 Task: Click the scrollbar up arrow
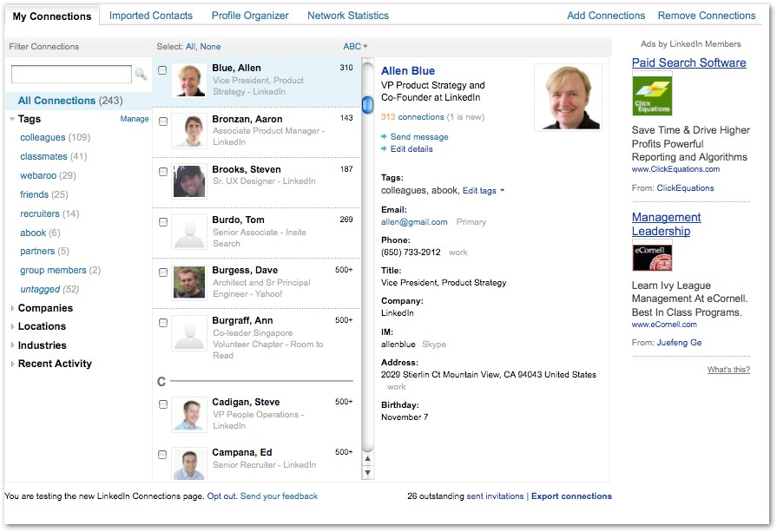(367, 459)
